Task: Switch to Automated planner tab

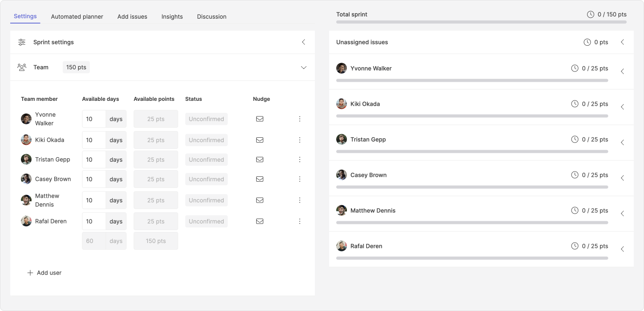Action: point(77,16)
